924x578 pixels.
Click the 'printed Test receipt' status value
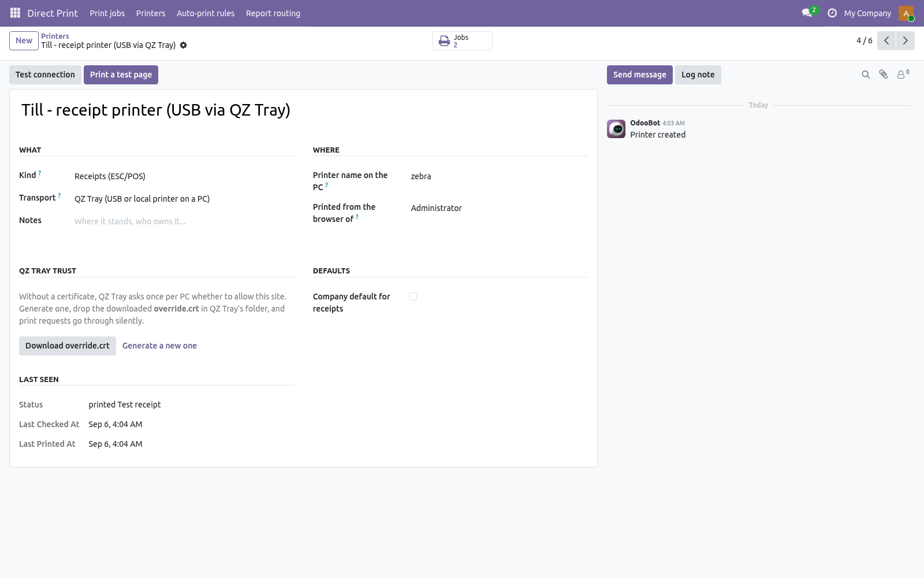coord(125,405)
